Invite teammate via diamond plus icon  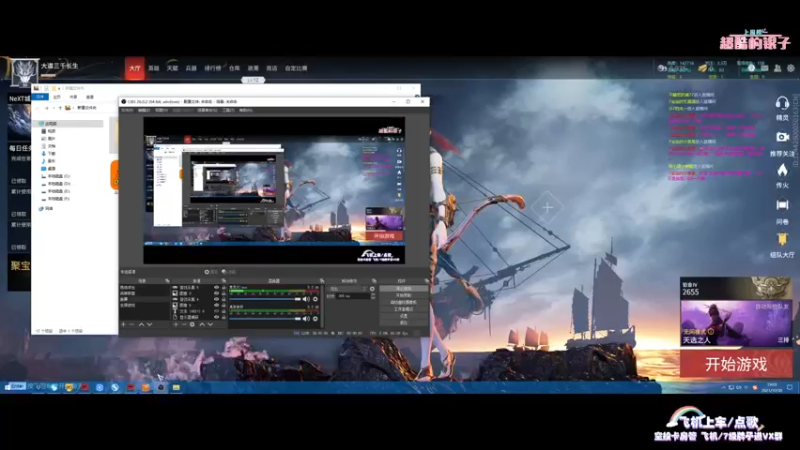(547, 208)
